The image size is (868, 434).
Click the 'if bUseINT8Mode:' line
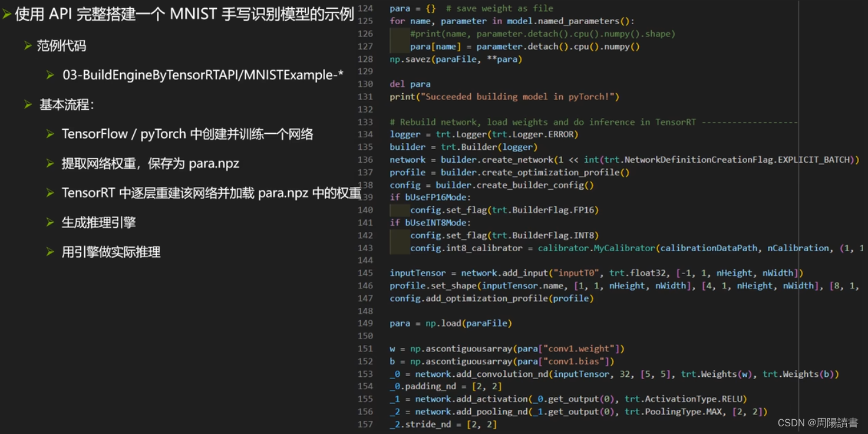430,222
